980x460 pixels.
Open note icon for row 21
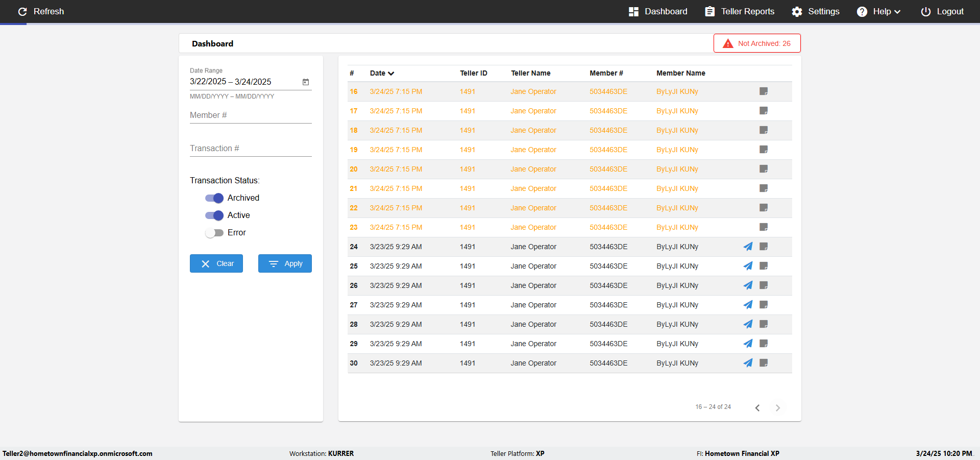[x=764, y=188]
